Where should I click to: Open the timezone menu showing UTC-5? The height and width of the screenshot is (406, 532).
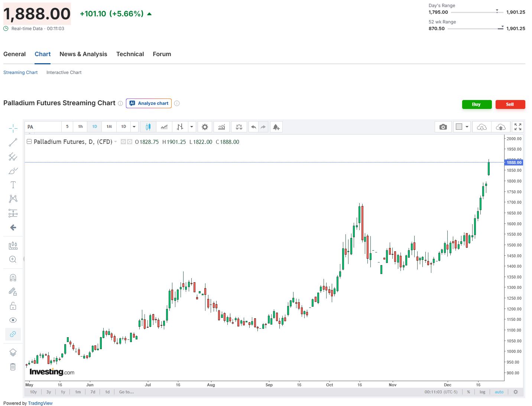point(441,392)
